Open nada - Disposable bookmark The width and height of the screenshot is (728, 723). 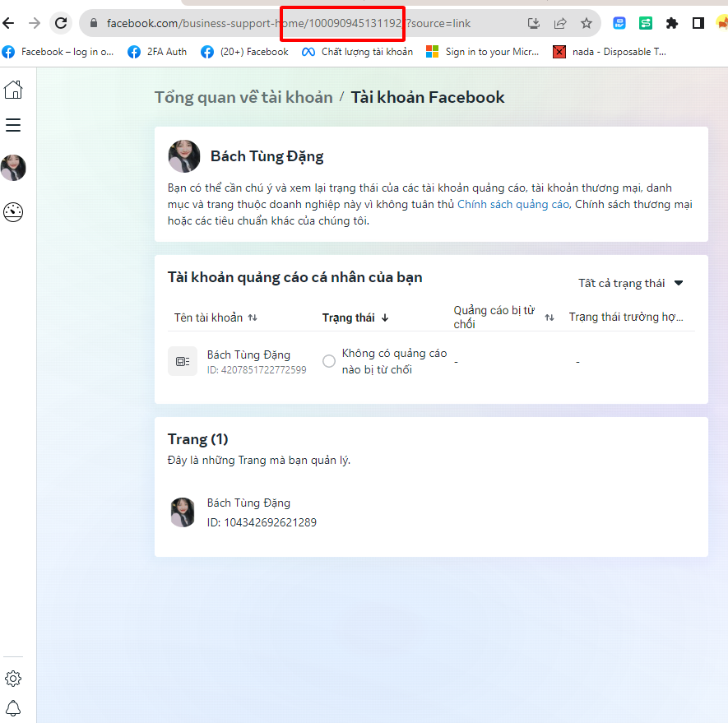tap(610, 52)
